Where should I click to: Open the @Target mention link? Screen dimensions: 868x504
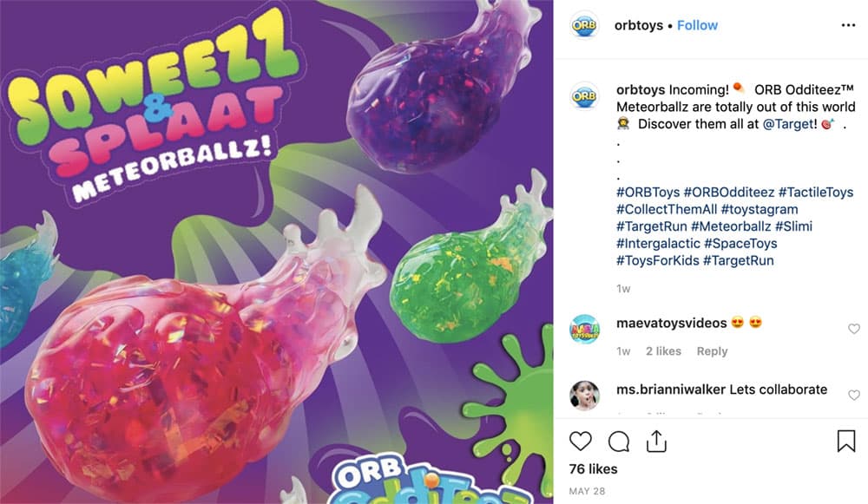790,124
